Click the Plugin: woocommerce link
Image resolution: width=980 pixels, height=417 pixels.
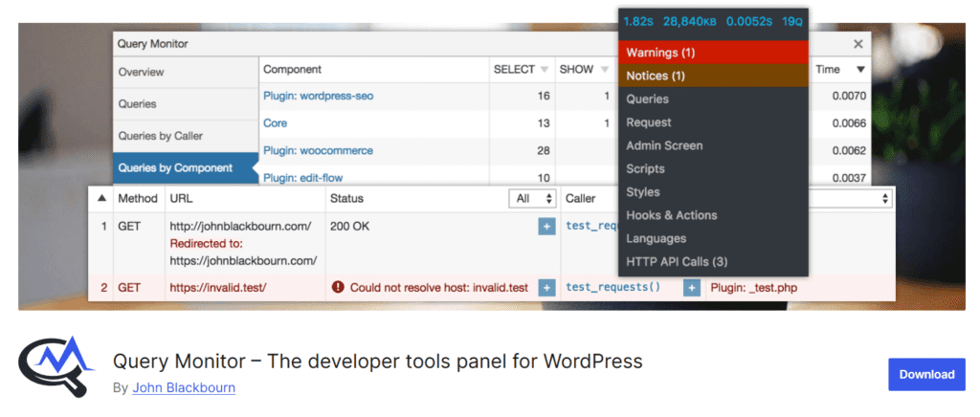pyautogui.click(x=318, y=150)
